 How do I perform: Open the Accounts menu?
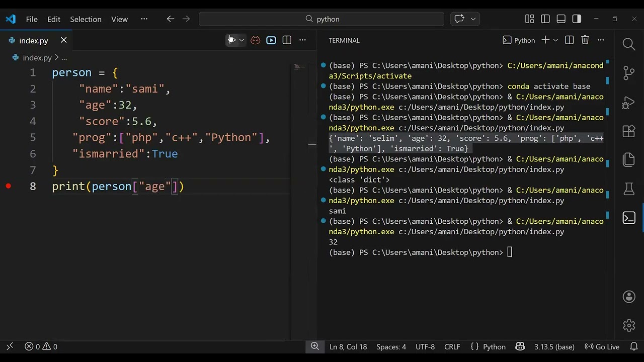pos(629,297)
